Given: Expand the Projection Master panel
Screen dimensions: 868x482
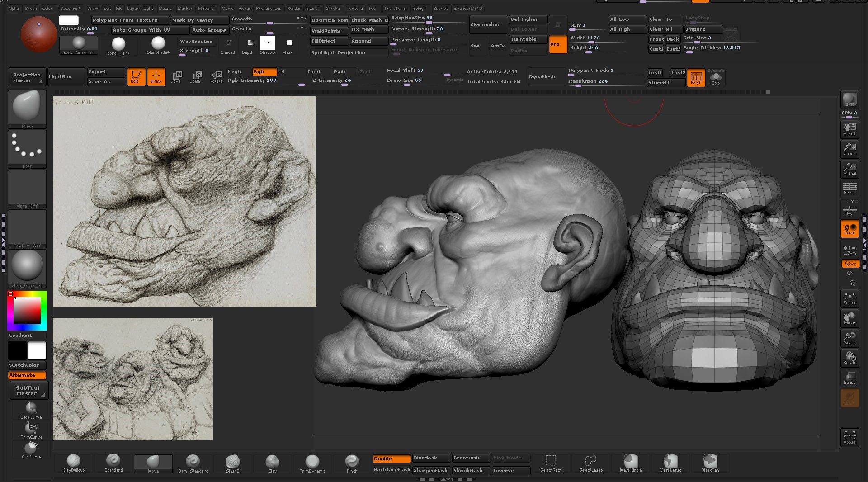Looking at the screenshot, I should click(27, 77).
